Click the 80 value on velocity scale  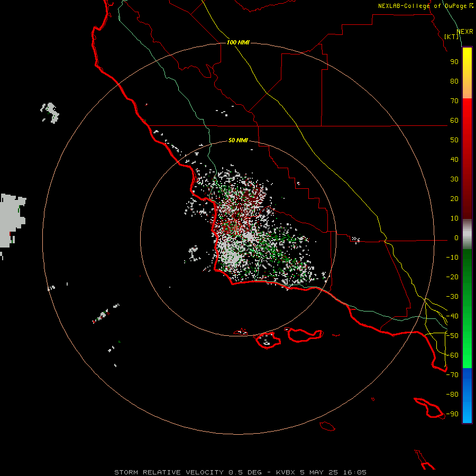tap(454, 81)
